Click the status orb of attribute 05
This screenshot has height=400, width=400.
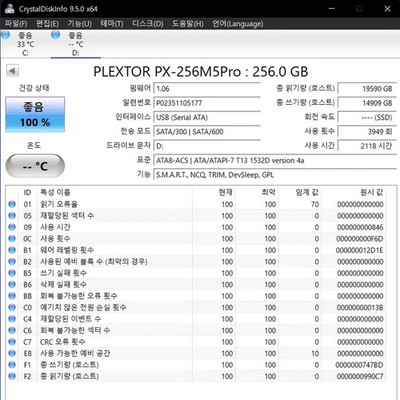(12, 216)
